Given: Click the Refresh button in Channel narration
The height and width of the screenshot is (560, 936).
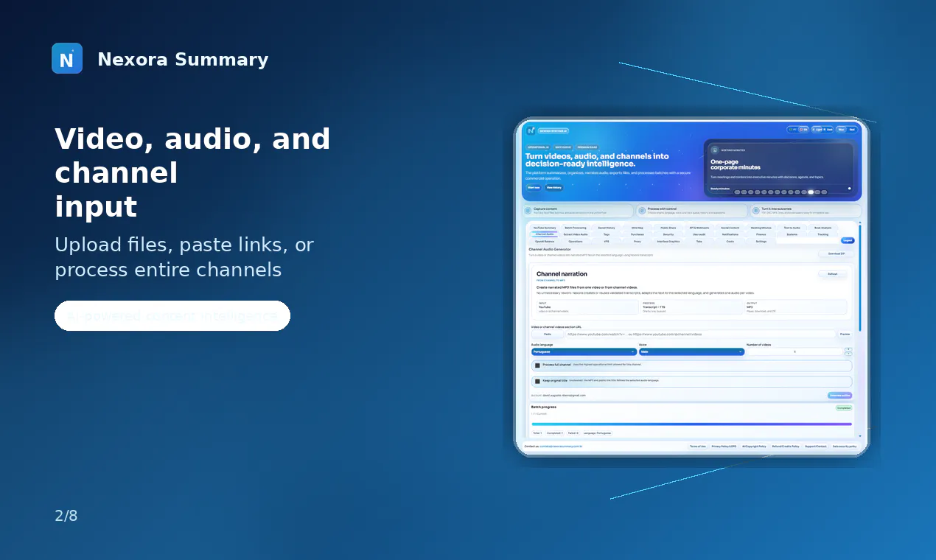Looking at the screenshot, I should (x=833, y=274).
